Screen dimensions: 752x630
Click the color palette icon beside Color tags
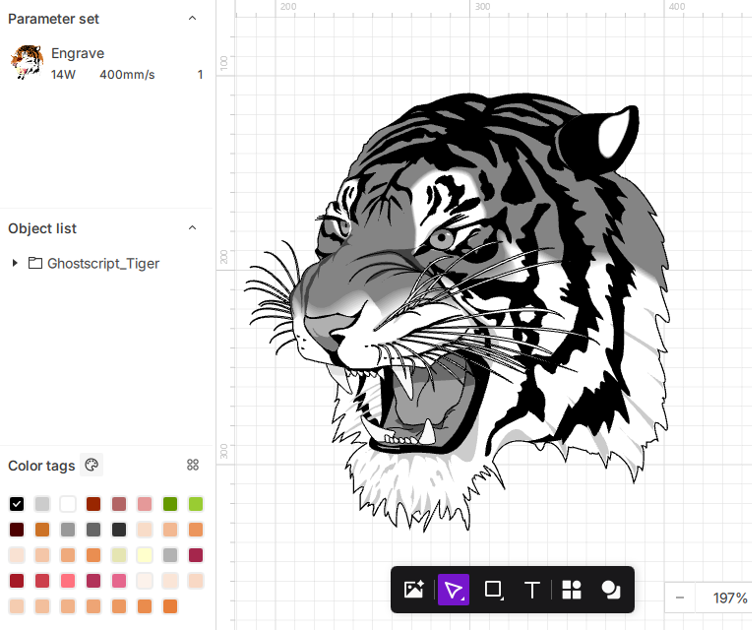point(92,465)
